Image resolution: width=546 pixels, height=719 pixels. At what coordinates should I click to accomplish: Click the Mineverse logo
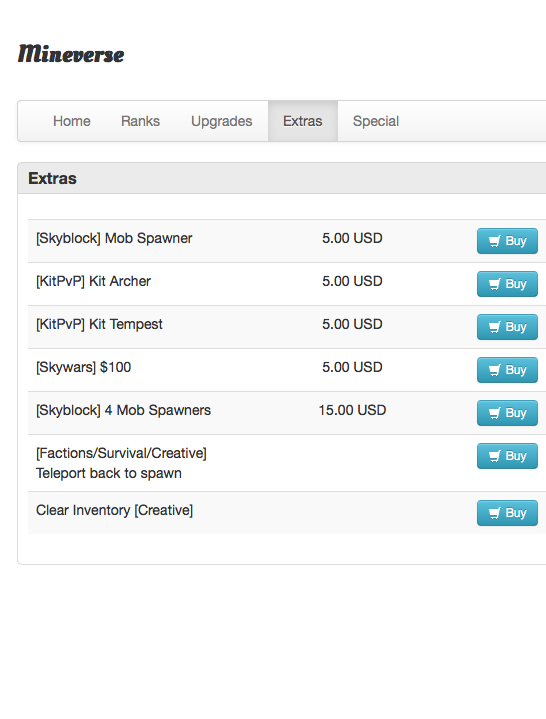coord(71,54)
